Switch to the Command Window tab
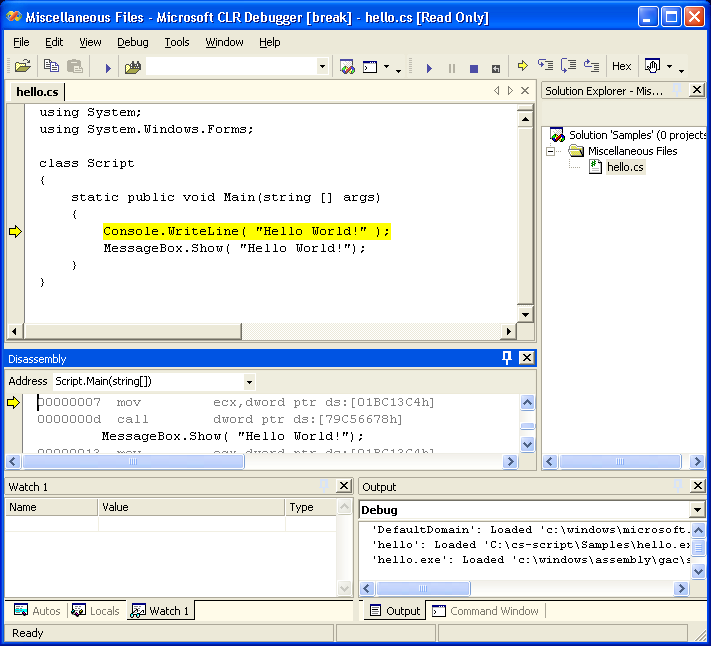The image size is (711, 646). [485, 611]
